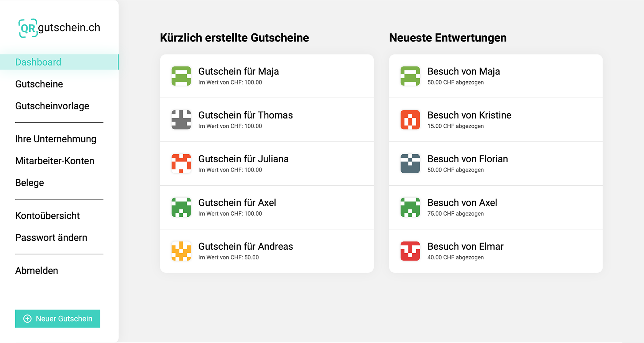Log out via Abmelden
This screenshot has height=343, width=644.
37,270
